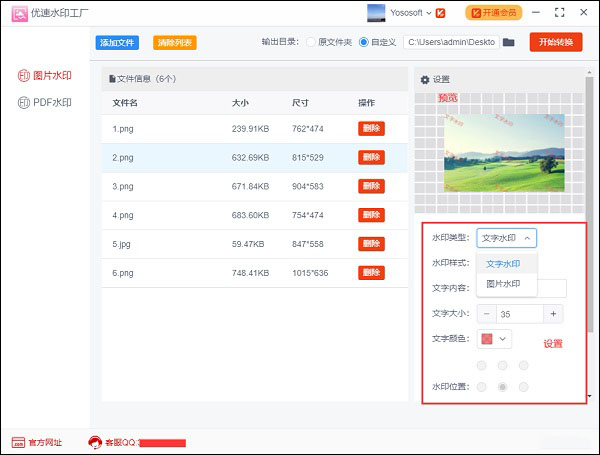The width and height of the screenshot is (600, 455).
Task: Select the middle-center 水印位置 radio button
Action: click(502, 387)
